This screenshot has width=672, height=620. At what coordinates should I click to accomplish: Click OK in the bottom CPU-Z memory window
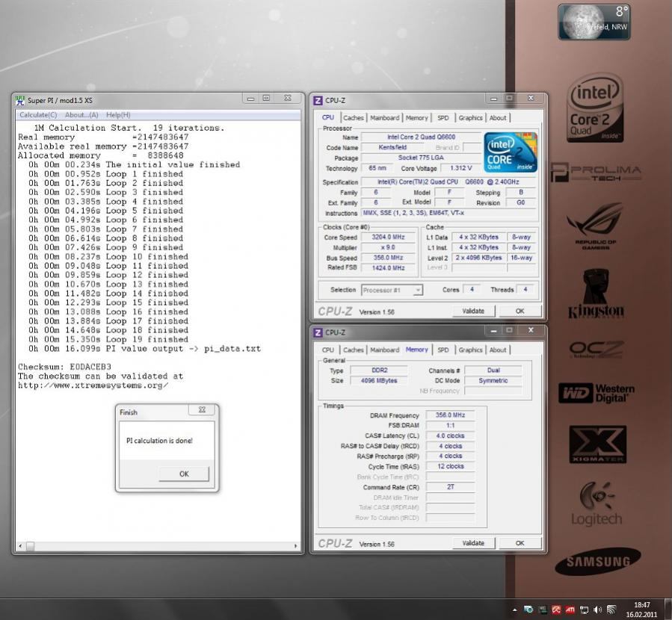point(520,543)
